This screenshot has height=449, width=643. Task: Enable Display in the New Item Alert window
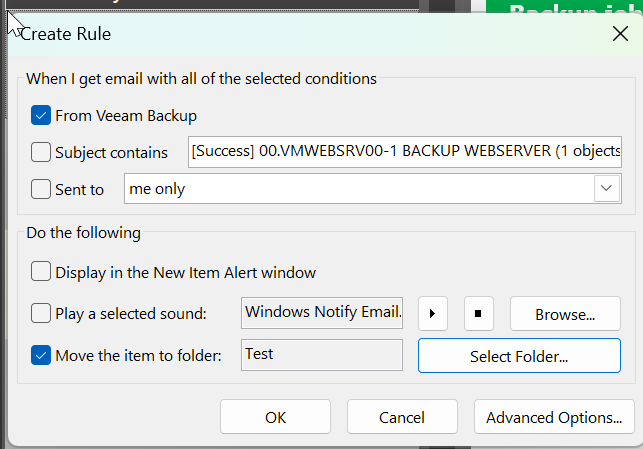41,272
